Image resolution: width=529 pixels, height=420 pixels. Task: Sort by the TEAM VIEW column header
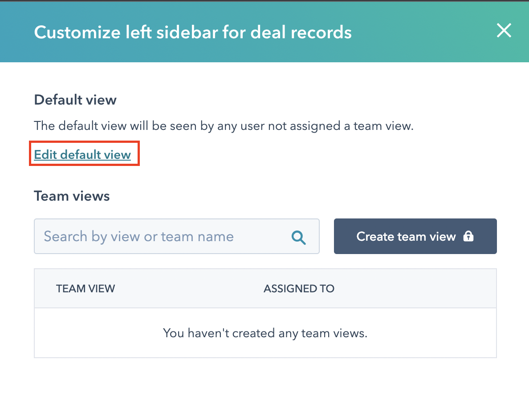(85, 289)
